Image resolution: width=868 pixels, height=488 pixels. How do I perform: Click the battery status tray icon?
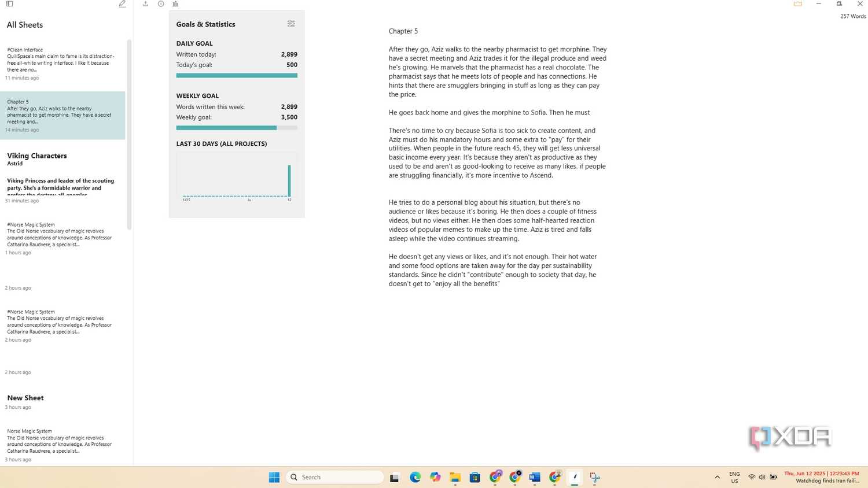pyautogui.click(x=774, y=477)
